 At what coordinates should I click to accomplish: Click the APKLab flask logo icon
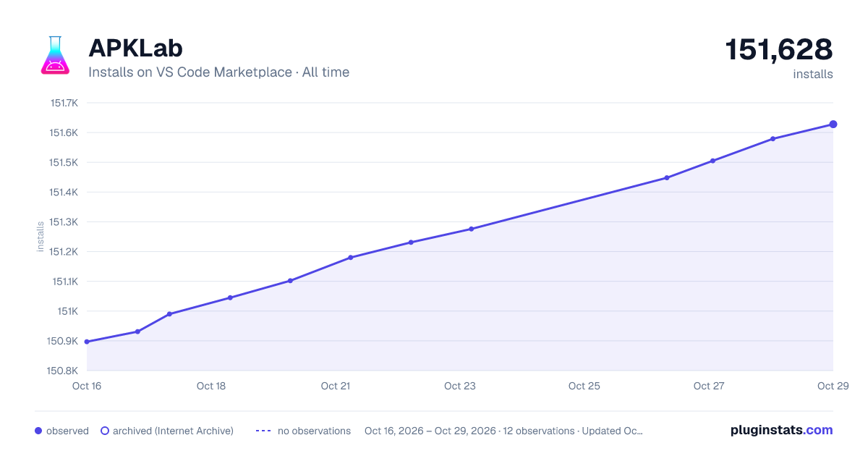pos(55,55)
